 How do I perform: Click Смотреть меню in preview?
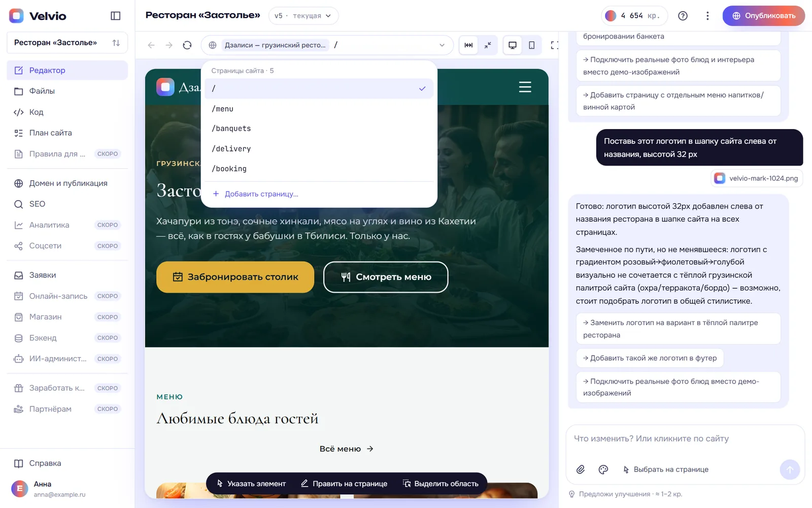[386, 277]
